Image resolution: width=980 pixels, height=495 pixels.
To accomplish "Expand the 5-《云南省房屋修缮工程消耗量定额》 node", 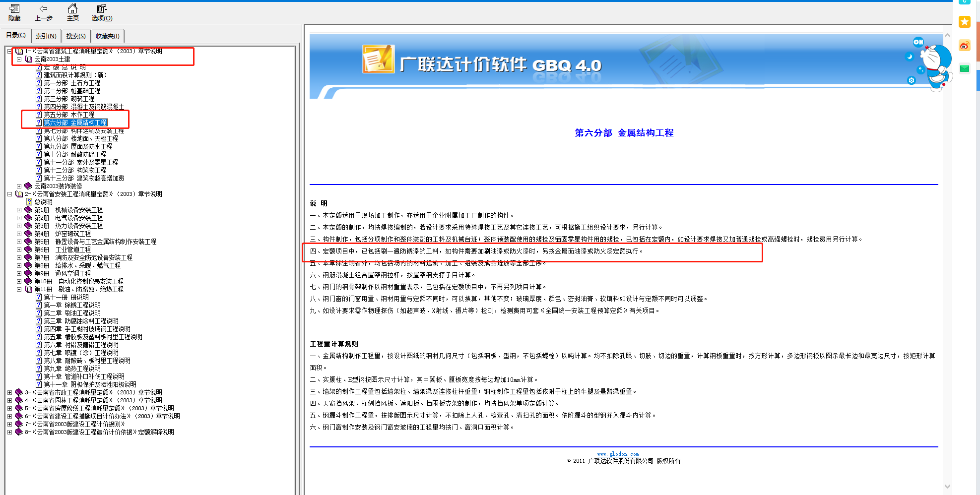I will 9,408.
